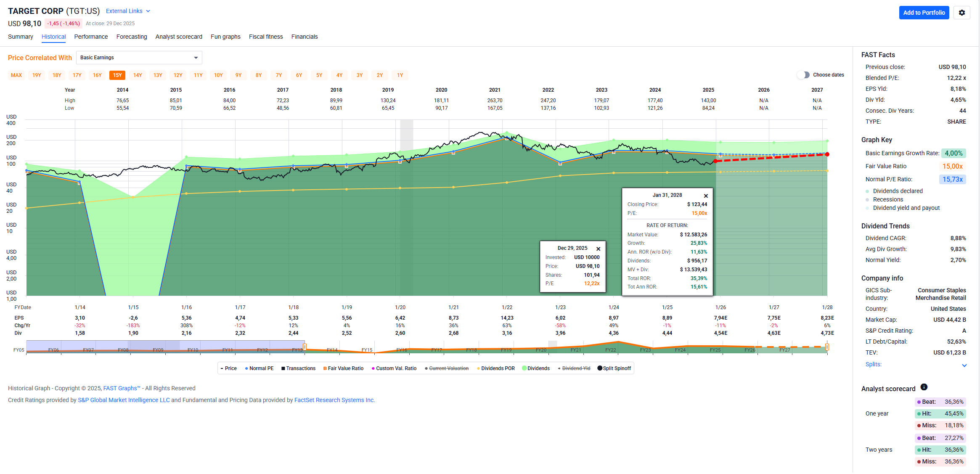Viewport: 980px width, 474px height.
Task: Toggle the Split Spinoff legend marker
Action: click(x=600, y=368)
